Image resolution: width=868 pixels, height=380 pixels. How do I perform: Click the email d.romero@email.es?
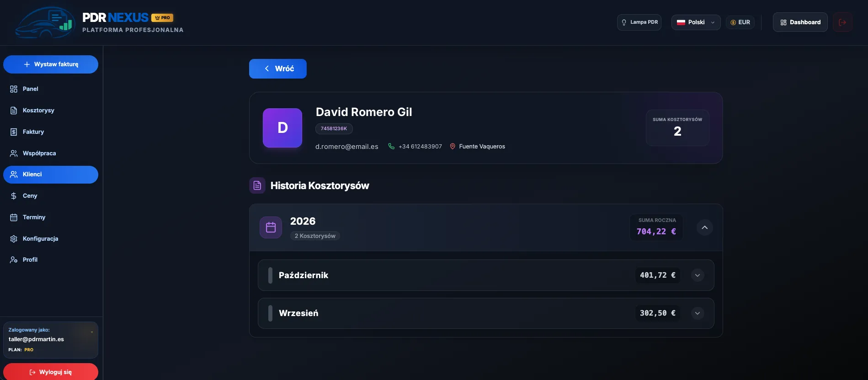coord(347,147)
